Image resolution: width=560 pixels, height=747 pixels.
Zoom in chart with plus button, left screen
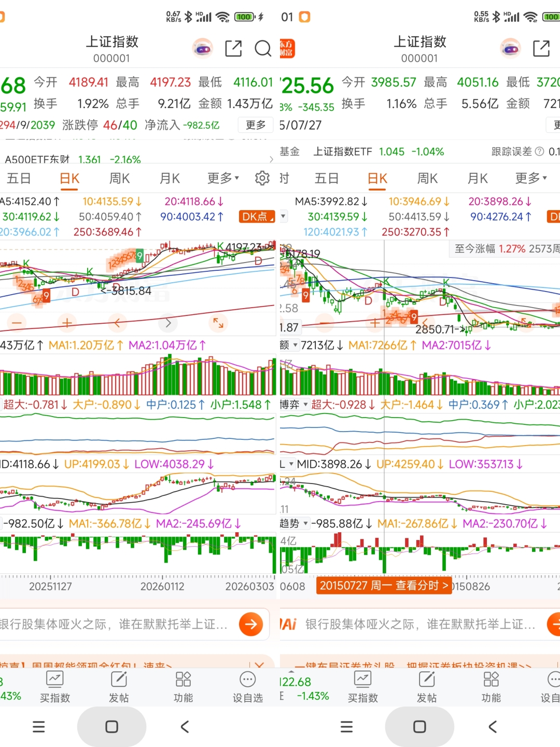pos(67,323)
